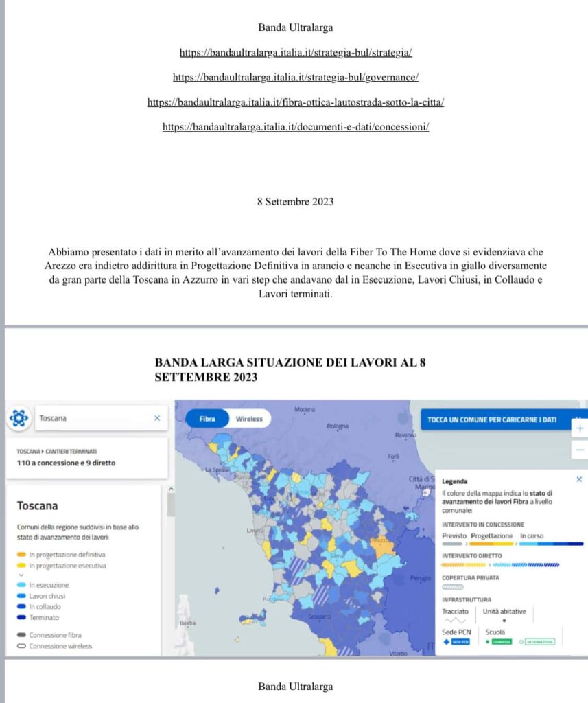Click the Intervento in Concessione color bar
Screen dimensions: 588x703
tap(513, 544)
